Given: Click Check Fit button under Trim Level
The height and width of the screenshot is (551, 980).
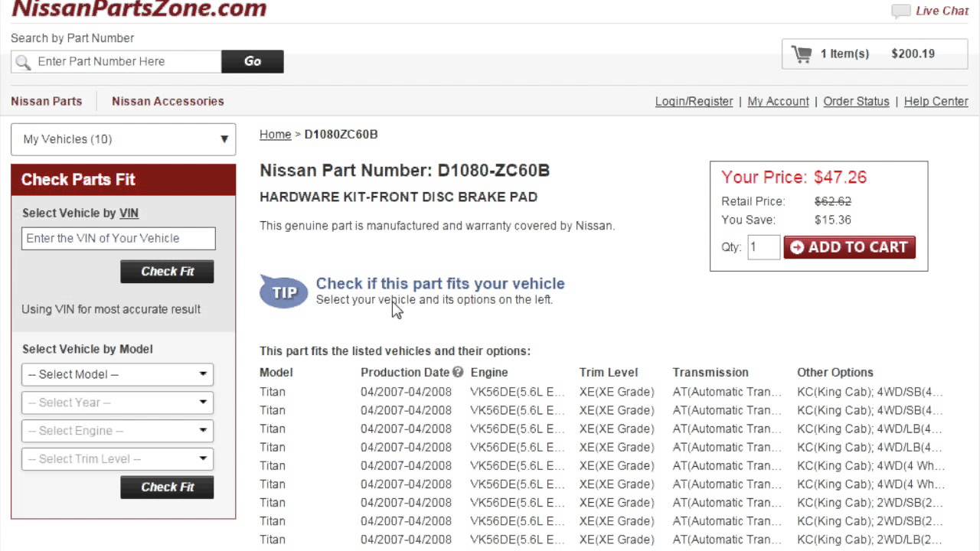Looking at the screenshot, I should point(167,487).
